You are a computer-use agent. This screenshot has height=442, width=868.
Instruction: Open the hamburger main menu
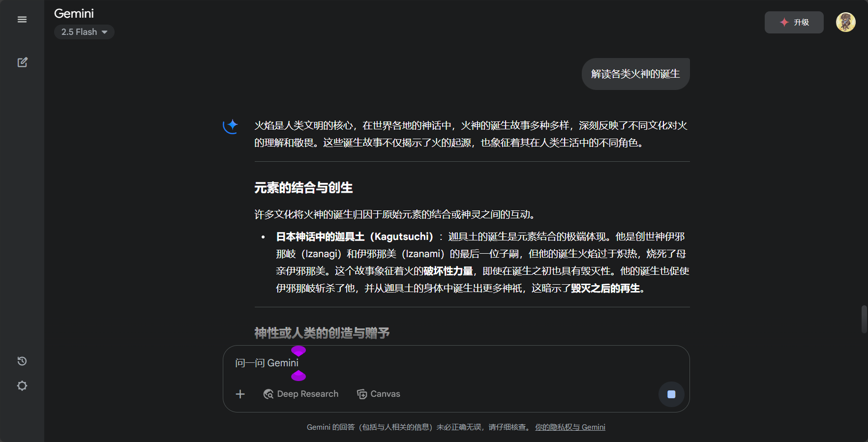click(22, 20)
